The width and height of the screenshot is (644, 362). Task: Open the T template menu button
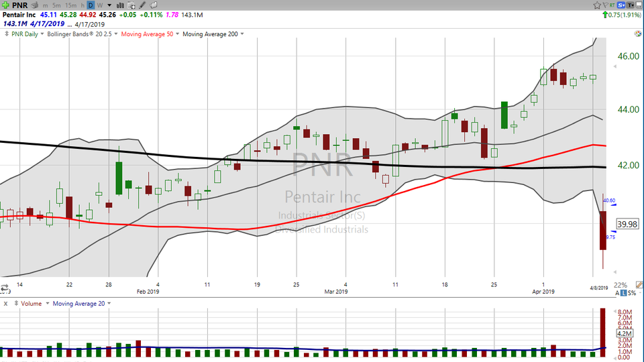point(630,5)
